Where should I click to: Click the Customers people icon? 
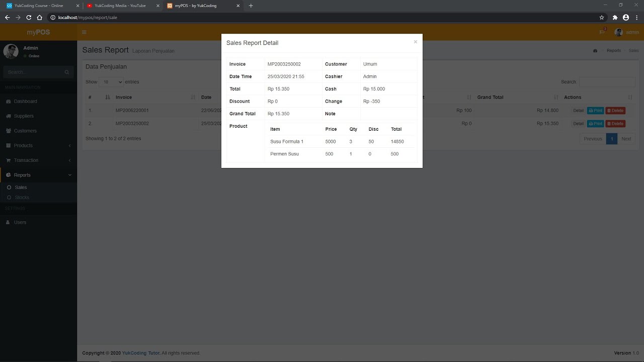tap(8, 131)
